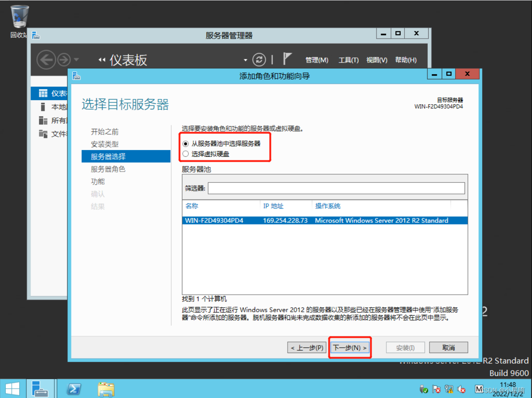The width and height of the screenshot is (532, 398).
Task: Open the Windows Start button
Action: click(x=13, y=389)
